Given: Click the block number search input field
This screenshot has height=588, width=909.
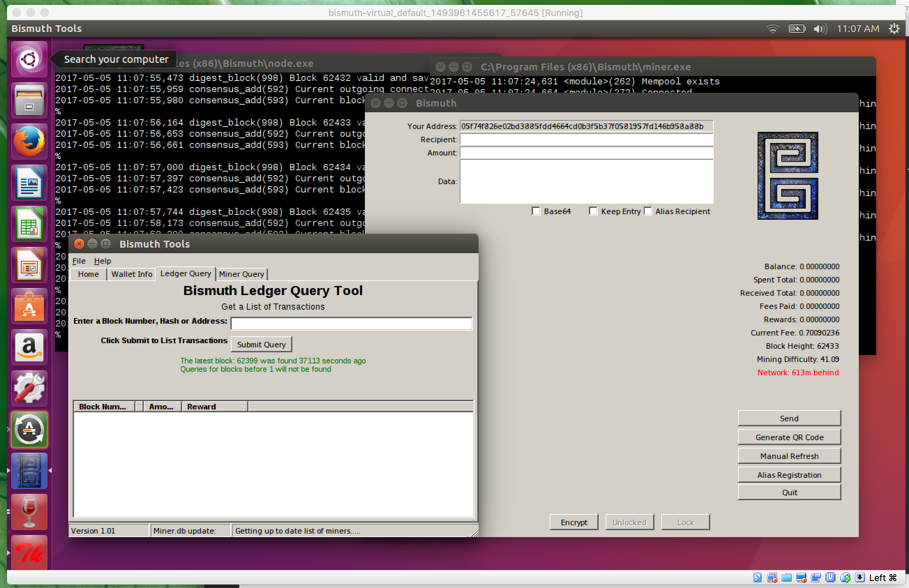Looking at the screenshot, I should (x=351, y=321).
